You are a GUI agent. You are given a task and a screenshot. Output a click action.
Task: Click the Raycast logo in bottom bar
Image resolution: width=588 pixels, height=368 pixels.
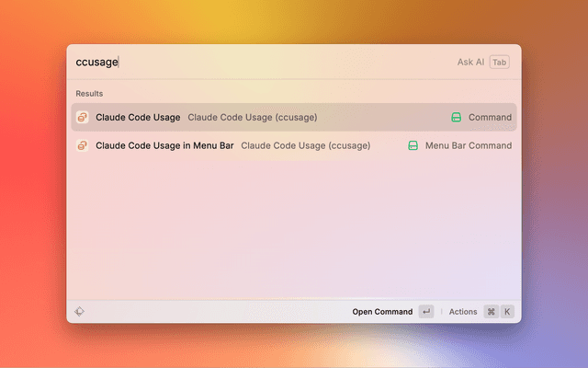81,312
